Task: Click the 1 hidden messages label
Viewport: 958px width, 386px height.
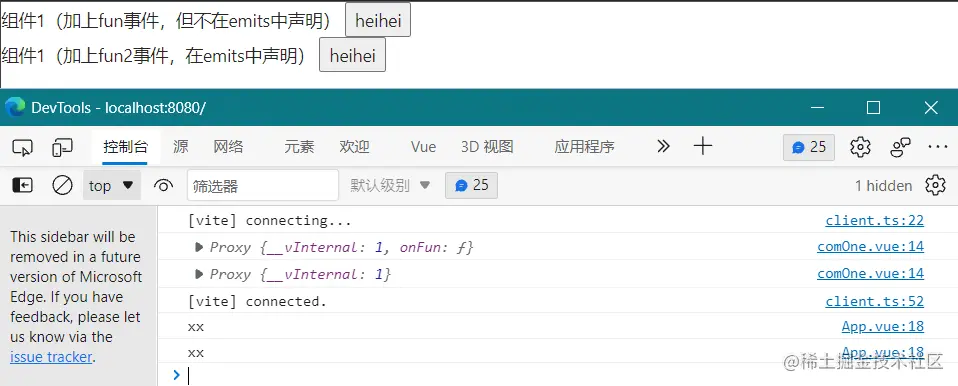Action: [883, 185]
